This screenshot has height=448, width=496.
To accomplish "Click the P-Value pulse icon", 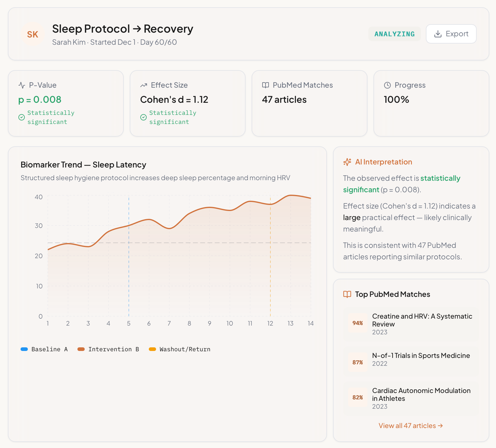I will pos(22,85).
